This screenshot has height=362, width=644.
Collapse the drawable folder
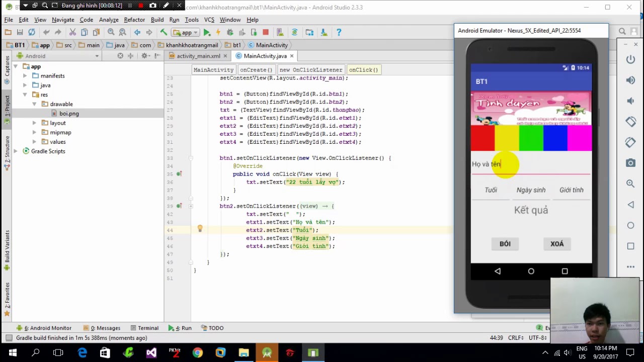34,104
